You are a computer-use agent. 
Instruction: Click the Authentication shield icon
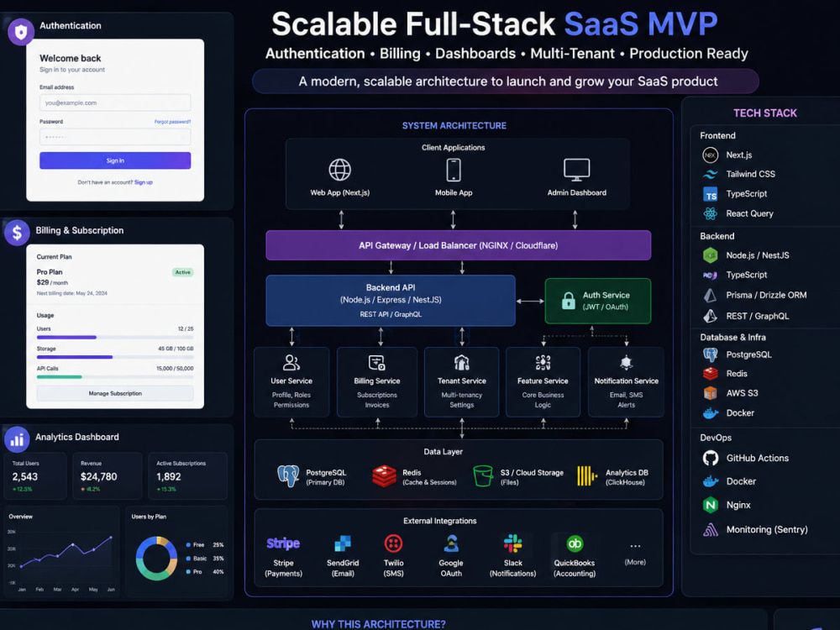21,32
